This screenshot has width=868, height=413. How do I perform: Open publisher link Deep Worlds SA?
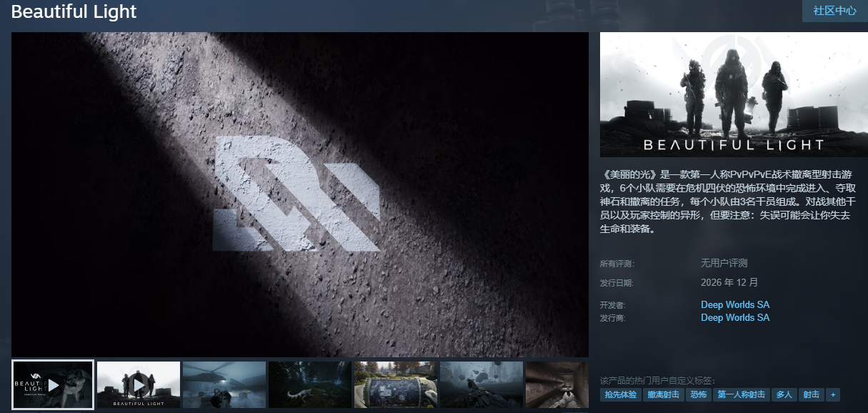click(734, 318)
